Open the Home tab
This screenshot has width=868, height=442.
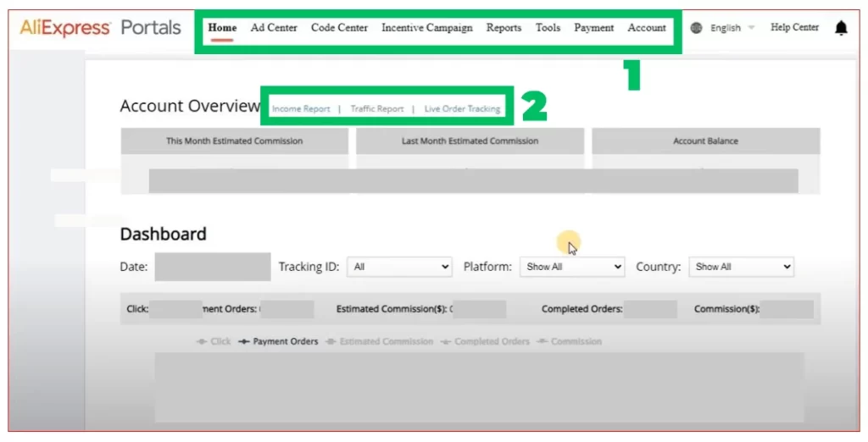point(222,28)
